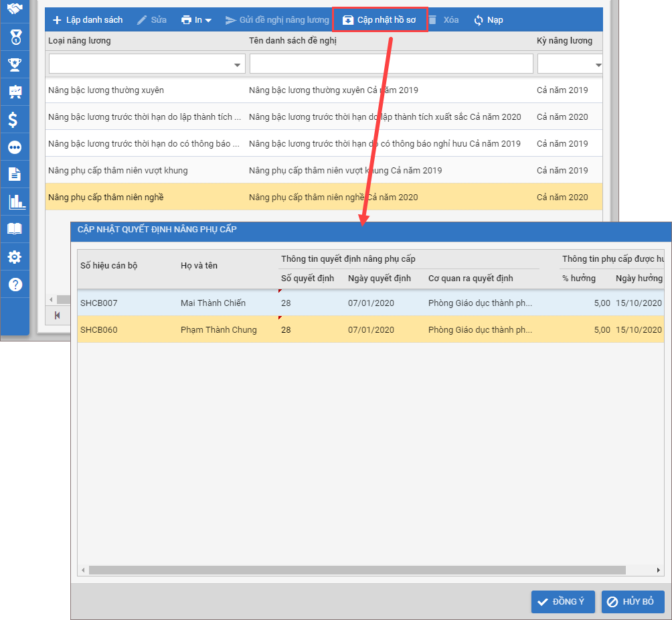Image resolution: width=672 pixels, height=620 pixels.
Task: Open the training board icon in sidebar
Action: coord(15,92)
